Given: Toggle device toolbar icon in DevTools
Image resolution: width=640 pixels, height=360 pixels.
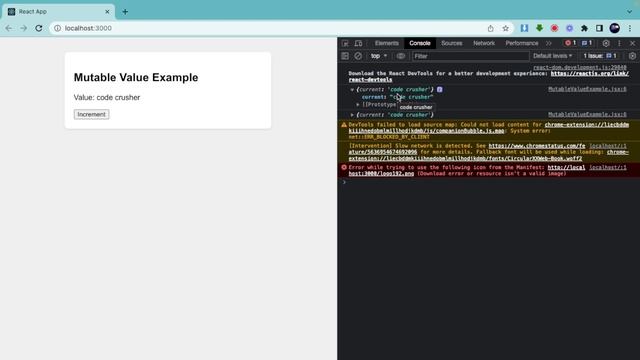Looking at the screenshot, I should coord(358,43).
